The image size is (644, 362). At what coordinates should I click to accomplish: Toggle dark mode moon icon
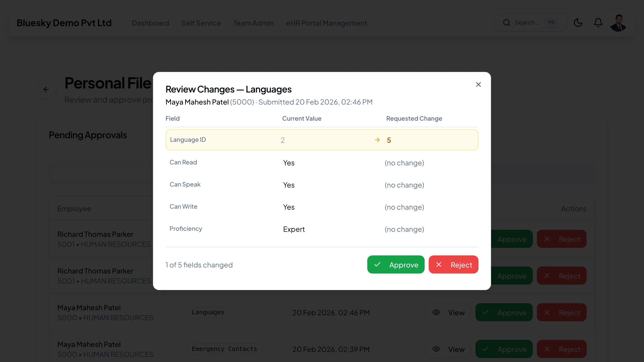578,23
